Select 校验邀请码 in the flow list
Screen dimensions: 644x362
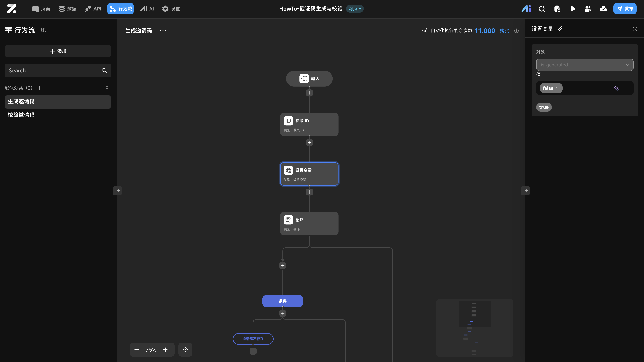point(21,115)
